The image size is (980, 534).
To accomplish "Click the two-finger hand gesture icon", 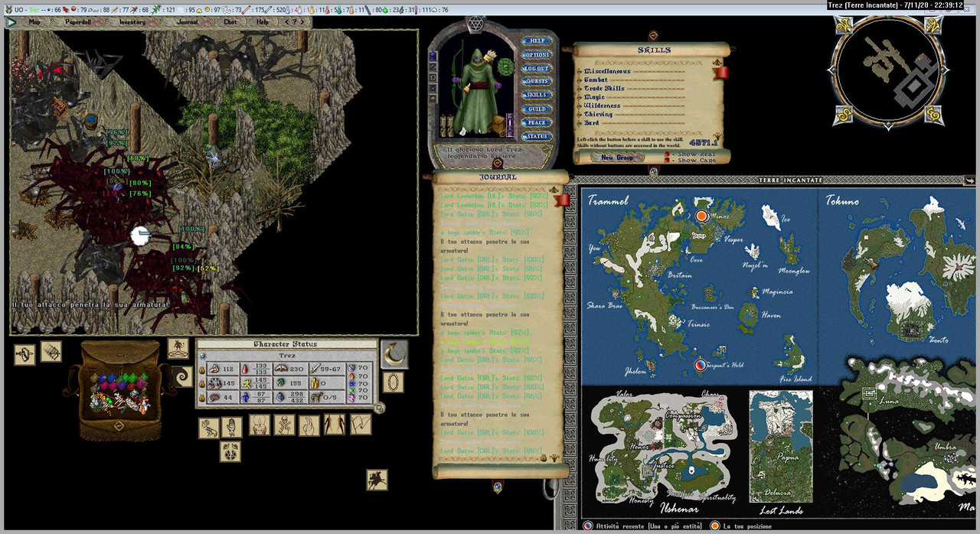I will pos(309,425).
